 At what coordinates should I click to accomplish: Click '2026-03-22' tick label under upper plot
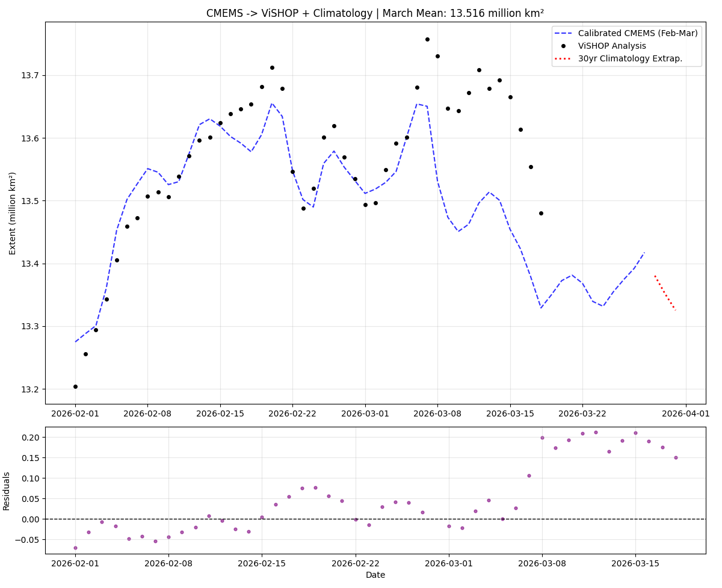tap(582, 413)
